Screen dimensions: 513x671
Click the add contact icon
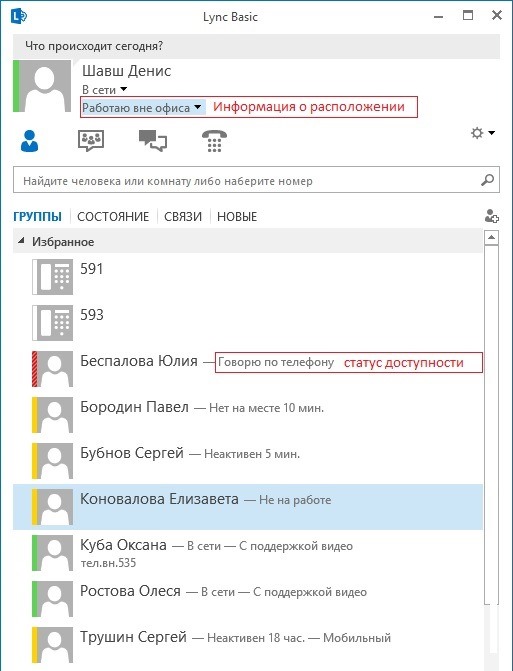coord(492,216)
